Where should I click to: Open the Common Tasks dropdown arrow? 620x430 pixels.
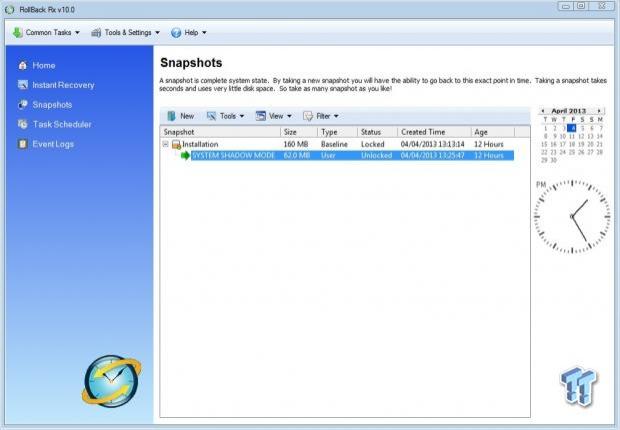[x=78, y=33]
